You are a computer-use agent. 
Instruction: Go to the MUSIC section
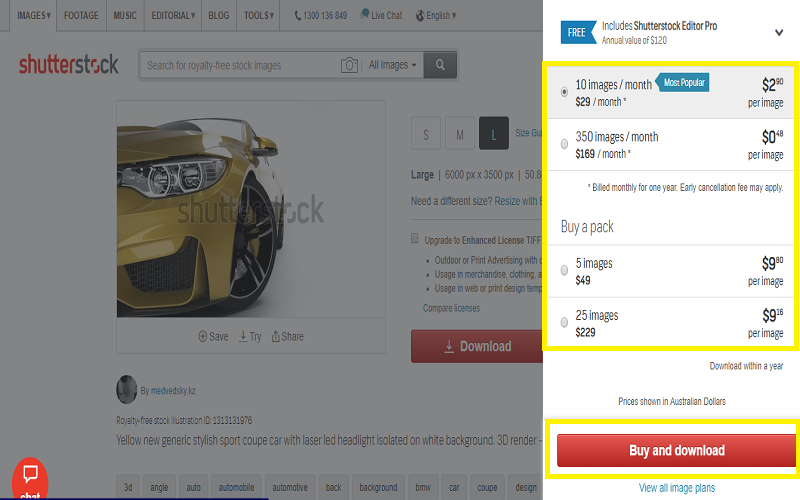pos(125,15)
